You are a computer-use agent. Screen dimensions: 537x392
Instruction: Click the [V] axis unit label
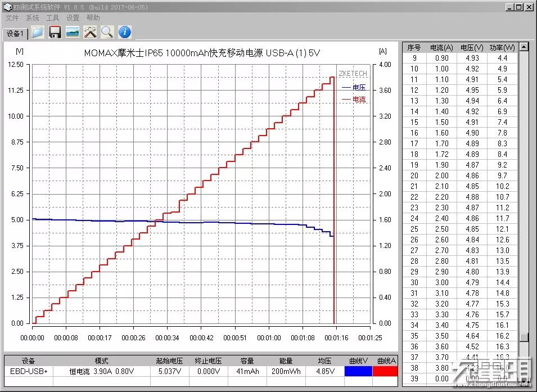point(20,51)
